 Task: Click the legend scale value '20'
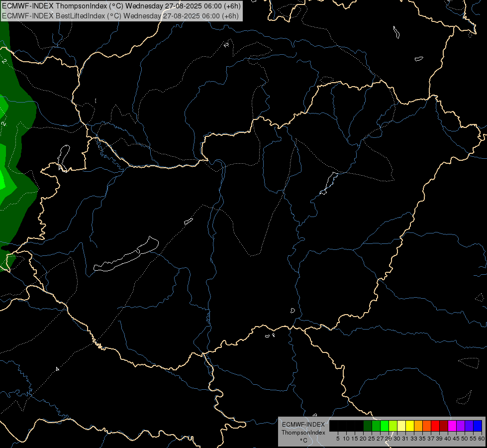pos(363,439)
